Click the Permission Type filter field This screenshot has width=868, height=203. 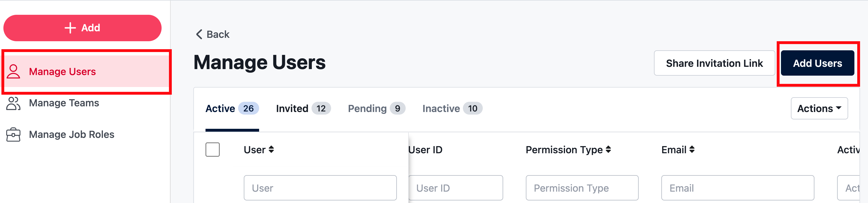point(582,188)
